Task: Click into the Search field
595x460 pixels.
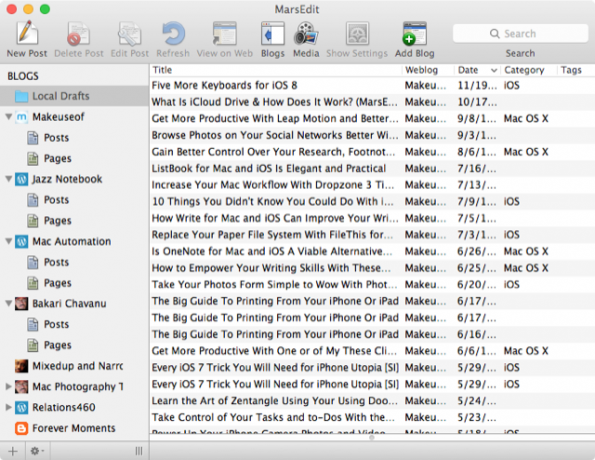Action: [520, 33]
